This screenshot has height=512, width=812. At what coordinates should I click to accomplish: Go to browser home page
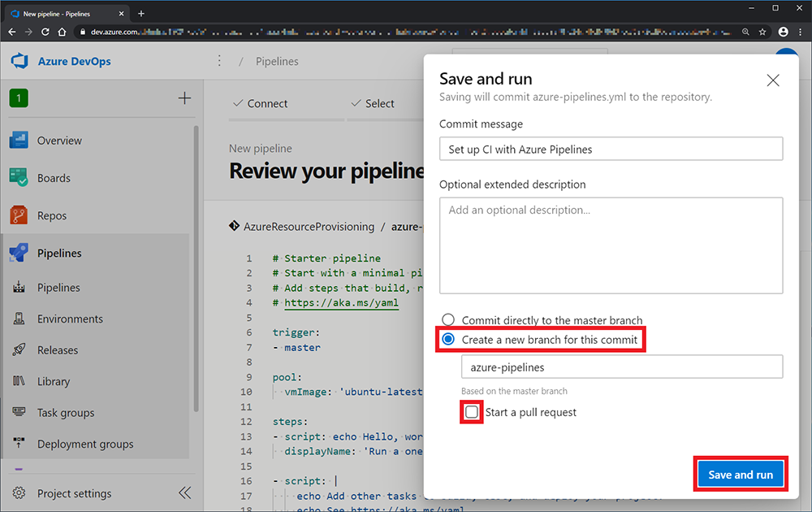tap(62, 32)
